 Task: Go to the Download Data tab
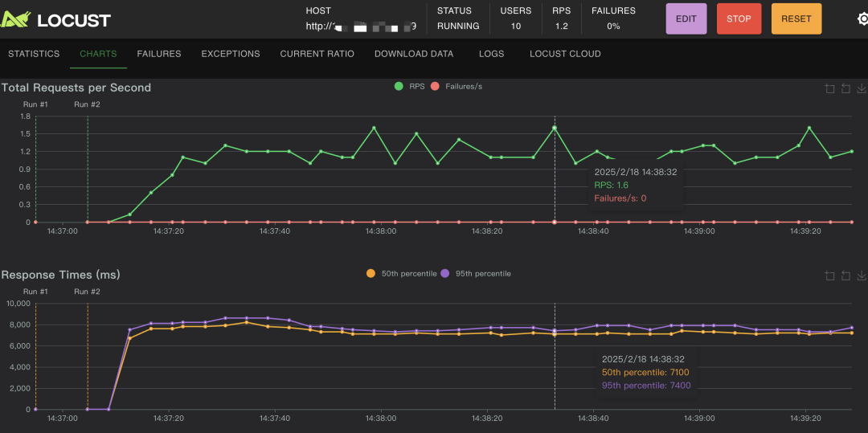(414, 54)
